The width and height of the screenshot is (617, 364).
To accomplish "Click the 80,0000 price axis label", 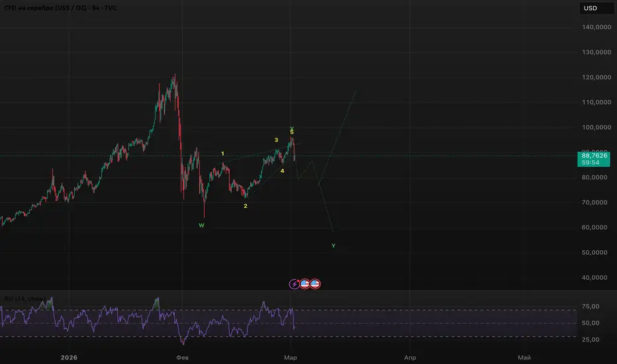I will [x=594, y=177].
